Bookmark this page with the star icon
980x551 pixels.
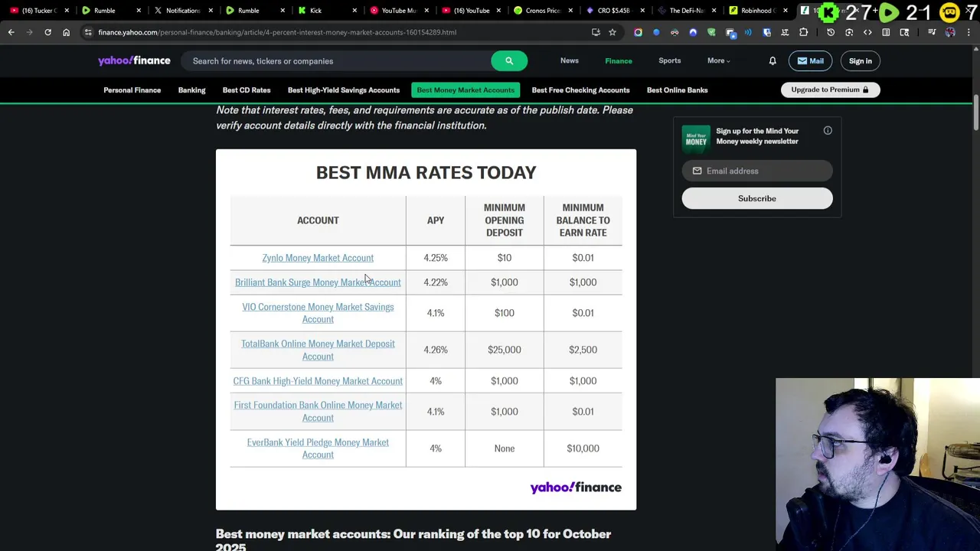pyautogui.click(x=612, y=32)
